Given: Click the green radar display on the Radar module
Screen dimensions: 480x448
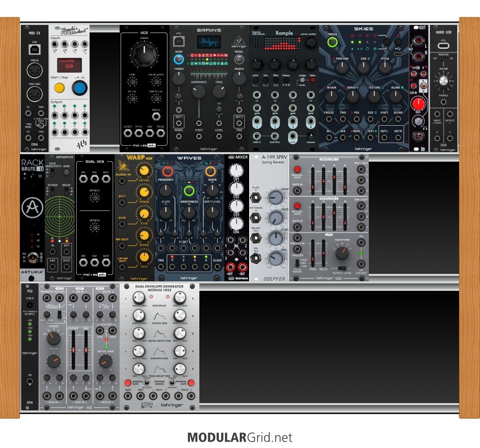Looking at the screenshot, I should (x=60, y=217).
